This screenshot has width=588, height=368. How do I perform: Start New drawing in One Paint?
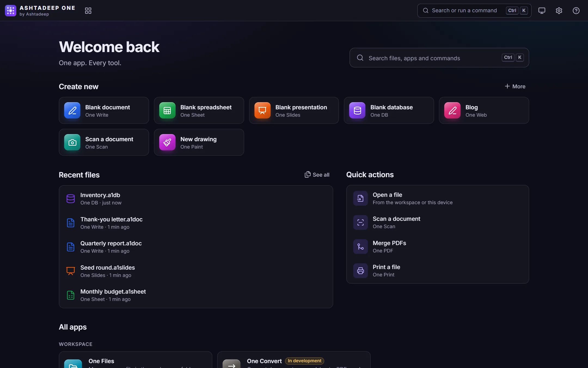tap(199, 142)
